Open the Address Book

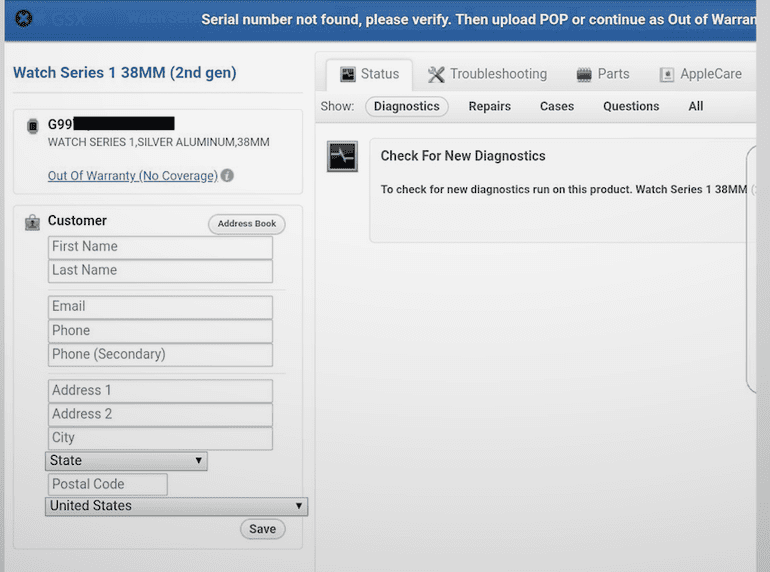tap(246, 224)
